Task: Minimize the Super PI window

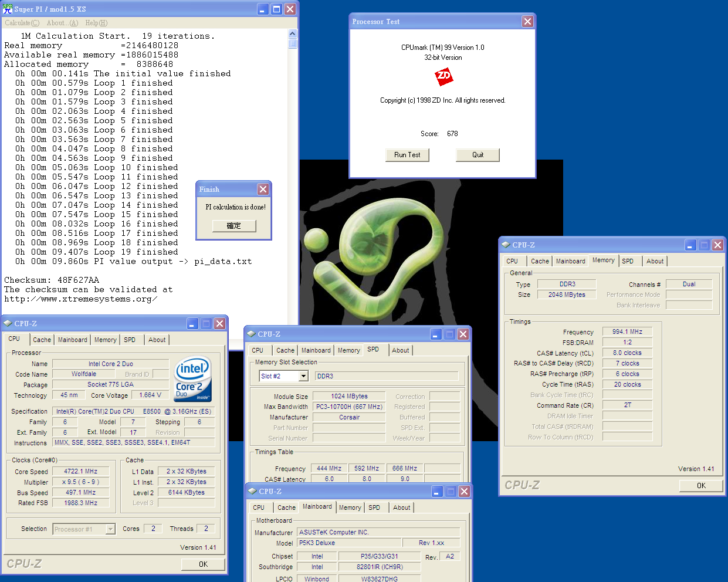Action: (x=263, y=9)
